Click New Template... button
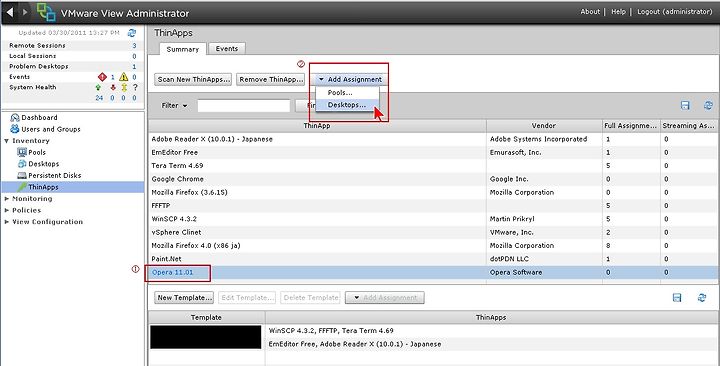 pyautogui.click(x=185, y=298)
